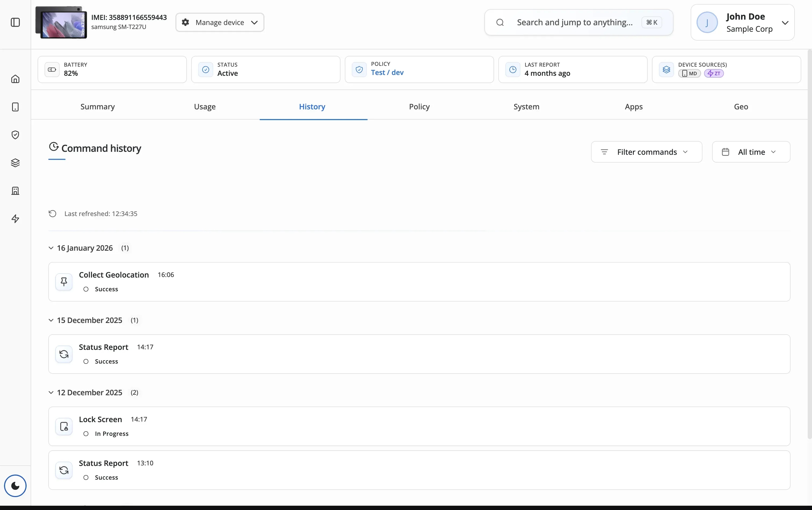The width and height of the screenshot is (812, 510).
Task: Click the layers inventory icon in sidebar
Action: coord(16,163)
